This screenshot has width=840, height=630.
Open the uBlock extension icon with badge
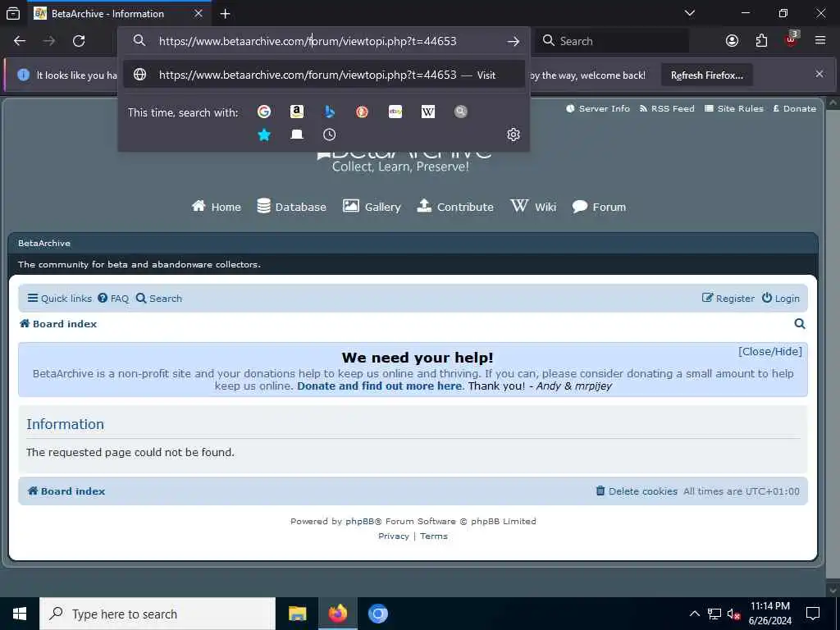(x=792, y=39)
